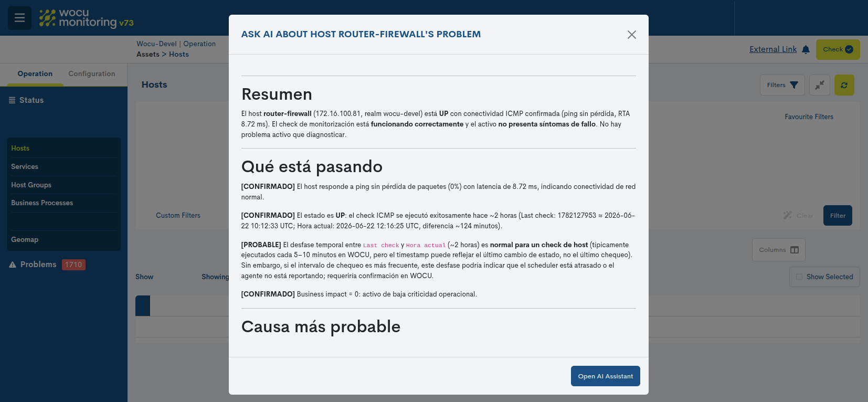This screenshot has width=868, height=402.
Task: Click the Operation breadcrumb
Action: coord(199,44)
